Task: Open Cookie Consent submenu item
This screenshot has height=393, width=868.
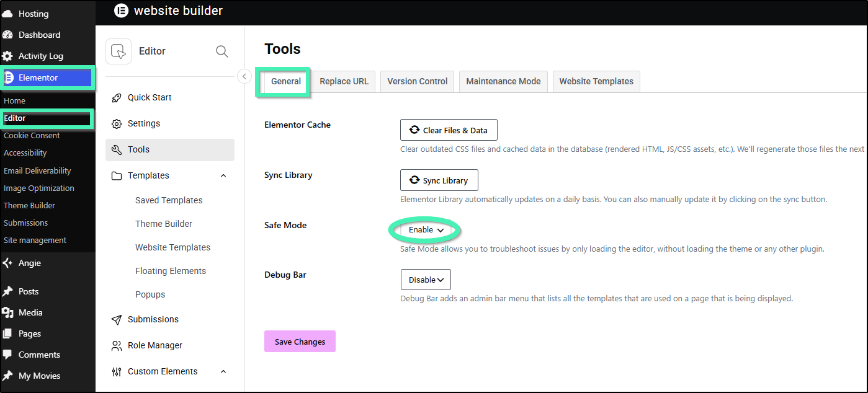Action: tap(32, 135)
